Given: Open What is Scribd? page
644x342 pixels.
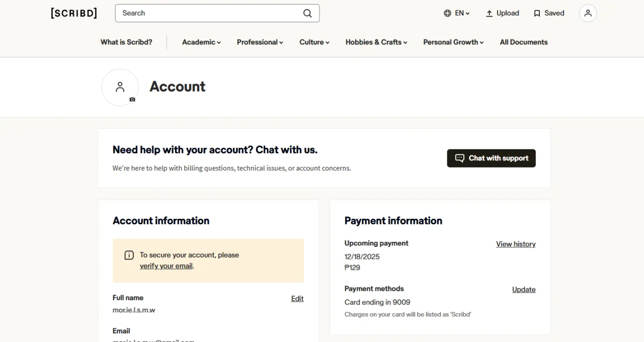Looking at the screenshot, I should pos(126,42).
